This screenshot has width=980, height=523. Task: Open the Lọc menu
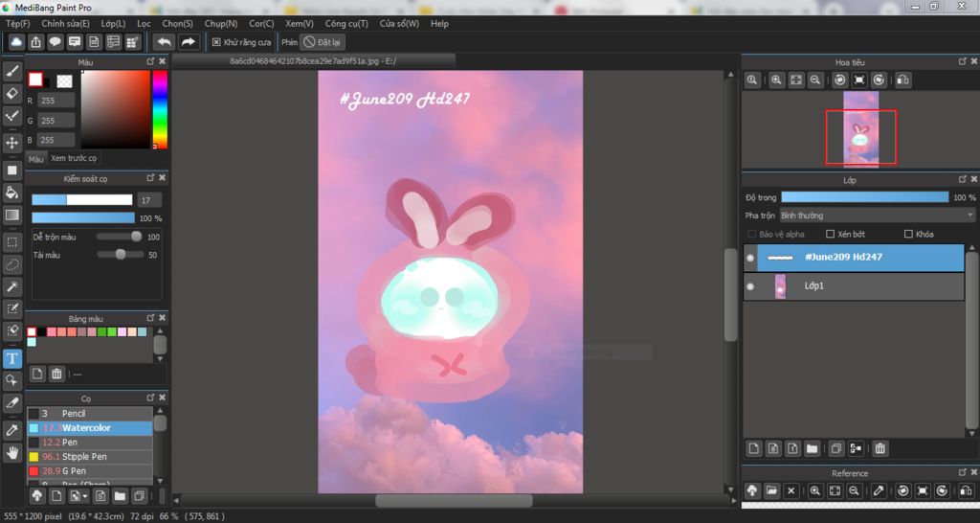click(144, 23)
